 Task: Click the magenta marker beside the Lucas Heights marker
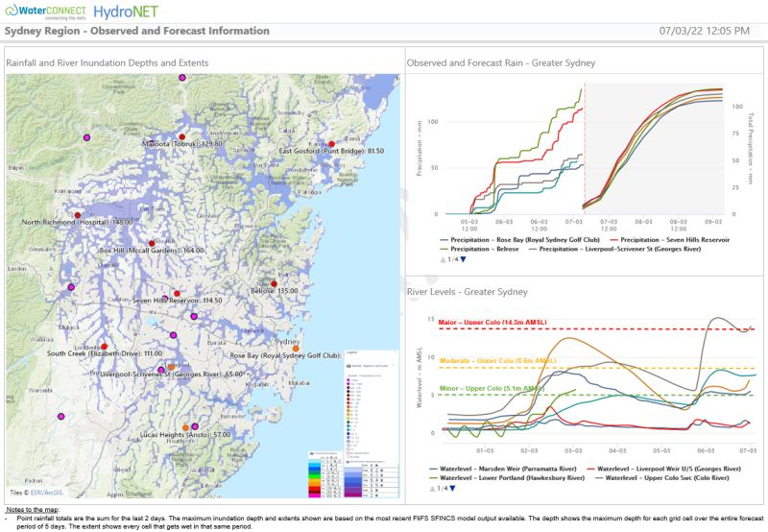pyautogui.click(x=195, y=426)
